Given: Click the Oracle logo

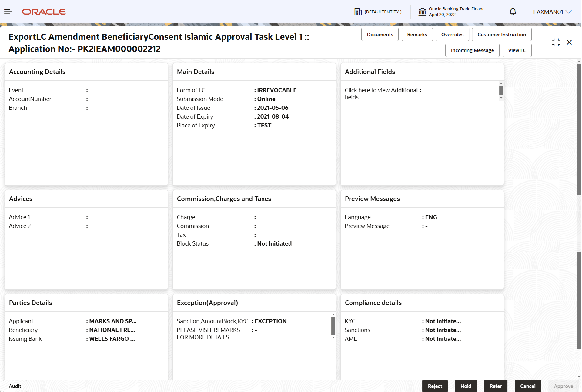Looking at the screenshot, I should point(44,12).
